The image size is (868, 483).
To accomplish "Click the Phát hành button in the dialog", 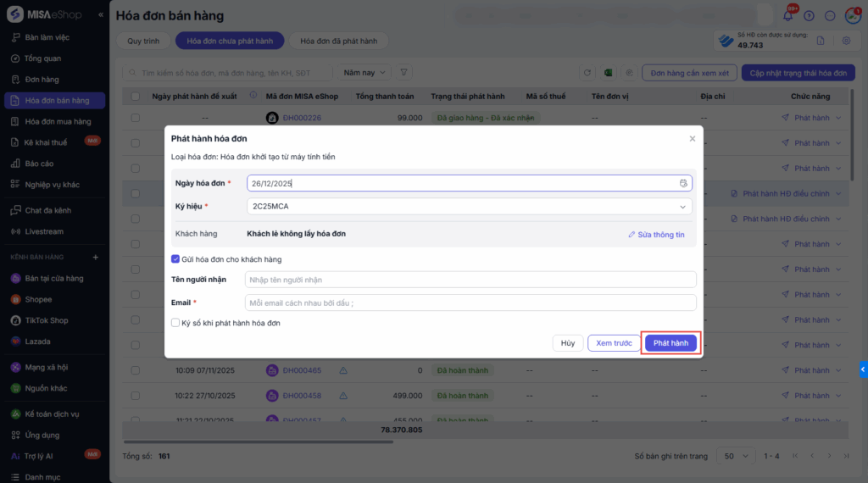I will pos(670,343).
